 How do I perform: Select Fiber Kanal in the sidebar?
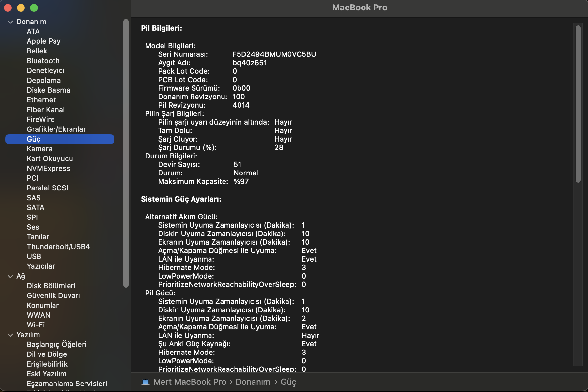(46, 110)
